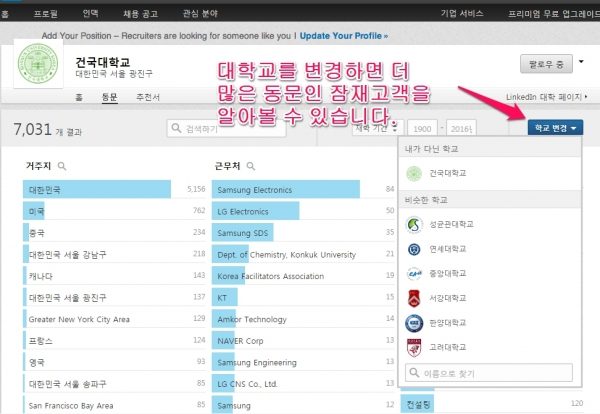Filter by 캐나다 location row

[x=114, y=276]
